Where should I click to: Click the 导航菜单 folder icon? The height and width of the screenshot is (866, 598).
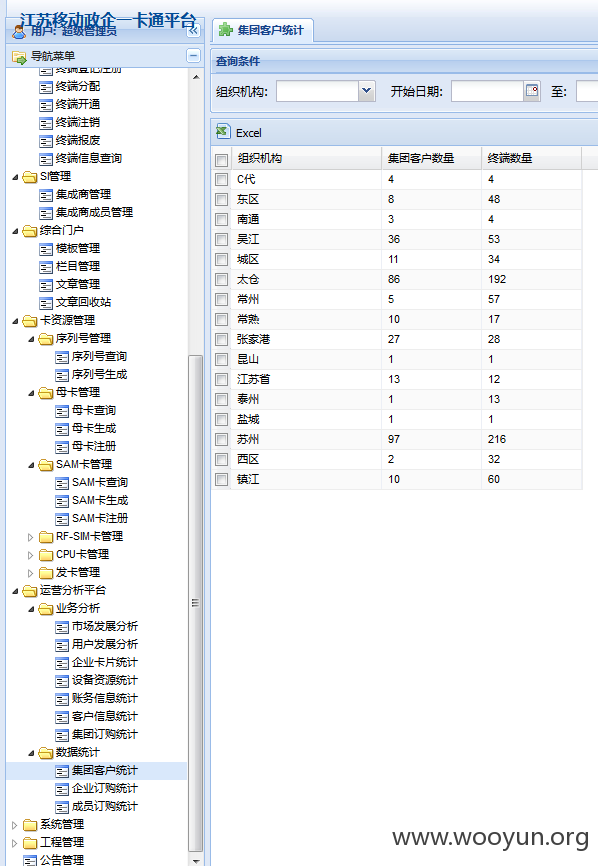coord(19,56)
